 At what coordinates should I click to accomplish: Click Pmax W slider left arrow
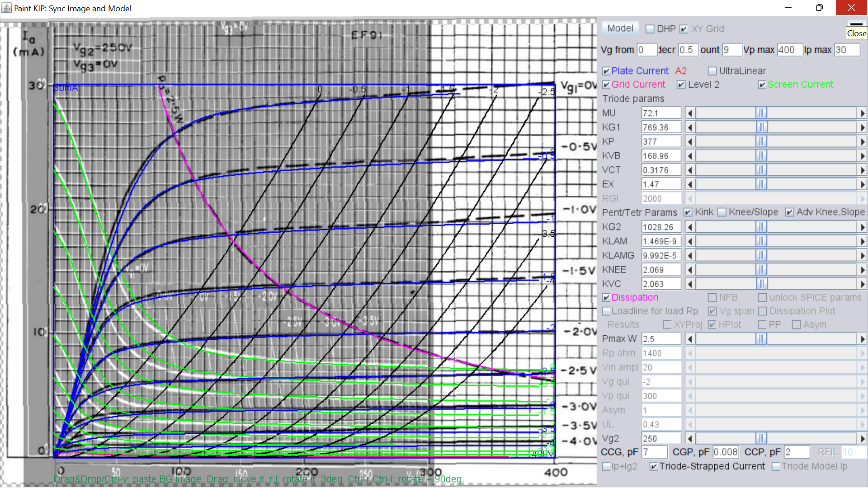(x=690, y=339)
